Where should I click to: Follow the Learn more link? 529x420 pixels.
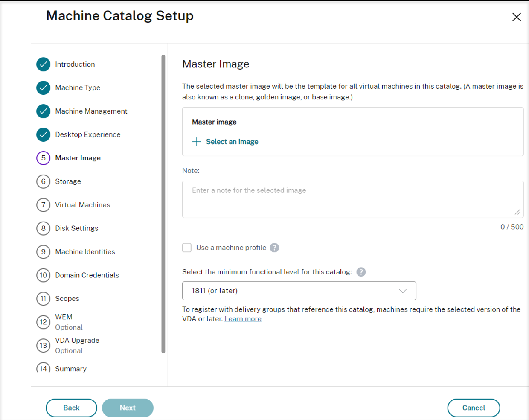(243, 319)
